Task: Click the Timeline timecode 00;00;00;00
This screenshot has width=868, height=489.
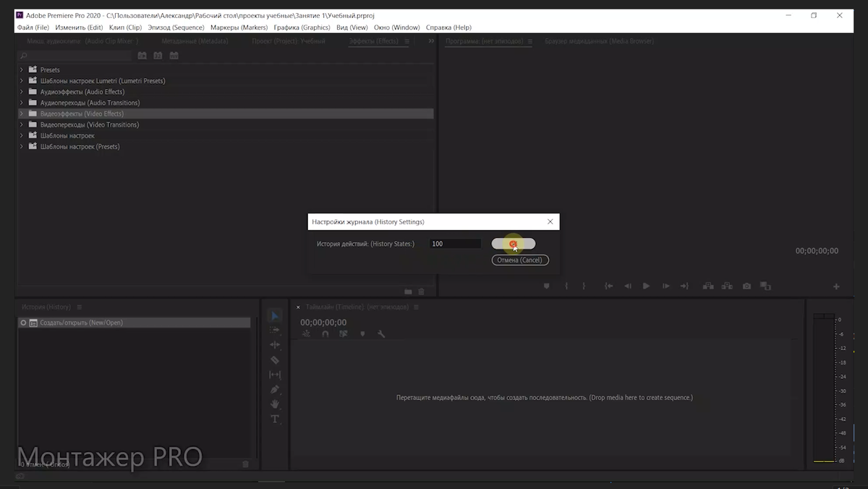Action: tap(323, 323)
